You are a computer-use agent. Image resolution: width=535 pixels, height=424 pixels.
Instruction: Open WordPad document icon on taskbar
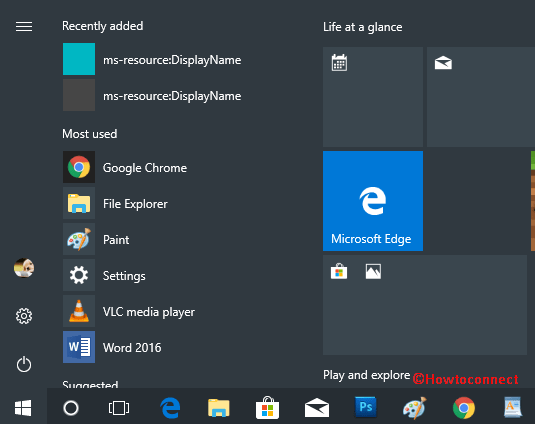coord(513,407)
